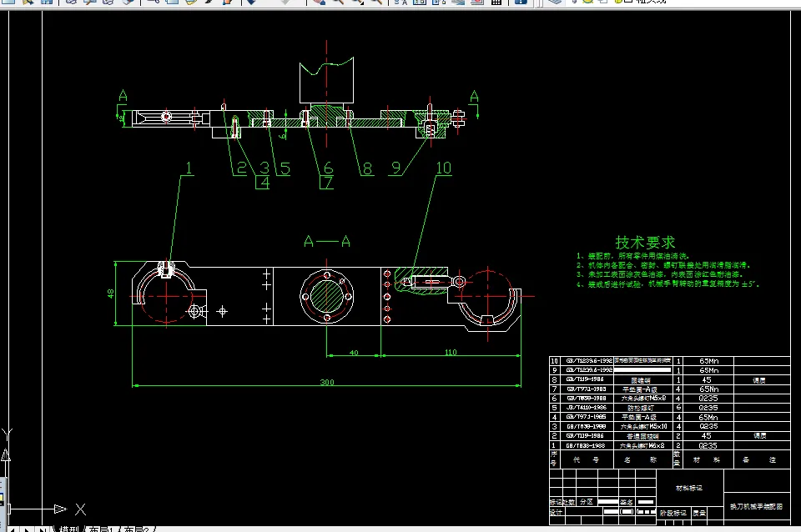The height and width of the screenshot is (532, 801).
Task: Select left section cut marker A
Action: click(123, 95)
